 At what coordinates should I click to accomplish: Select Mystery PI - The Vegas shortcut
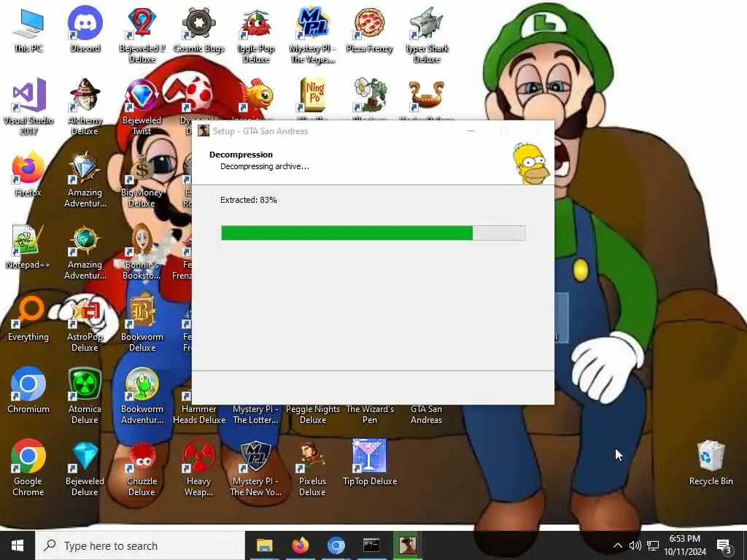[312, 34]
